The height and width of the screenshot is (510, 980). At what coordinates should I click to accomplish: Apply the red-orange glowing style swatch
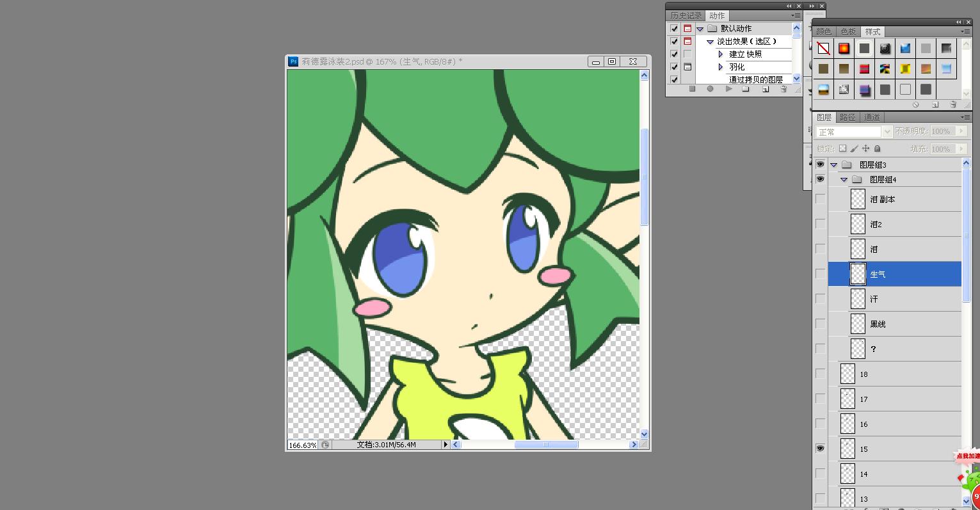(x=844, y=48)
